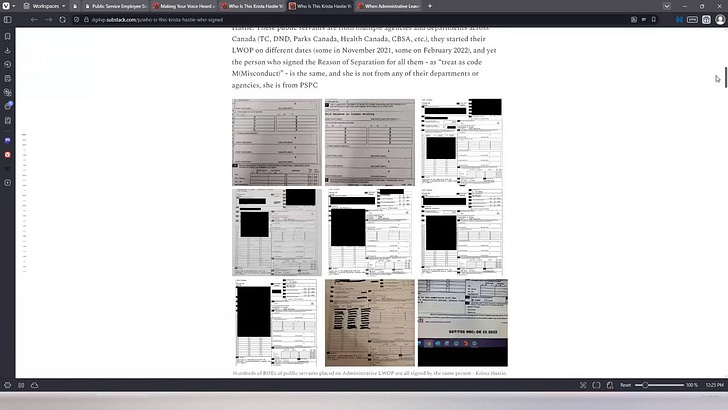Expand the tab list dropdown arrow

click(667, 6)
